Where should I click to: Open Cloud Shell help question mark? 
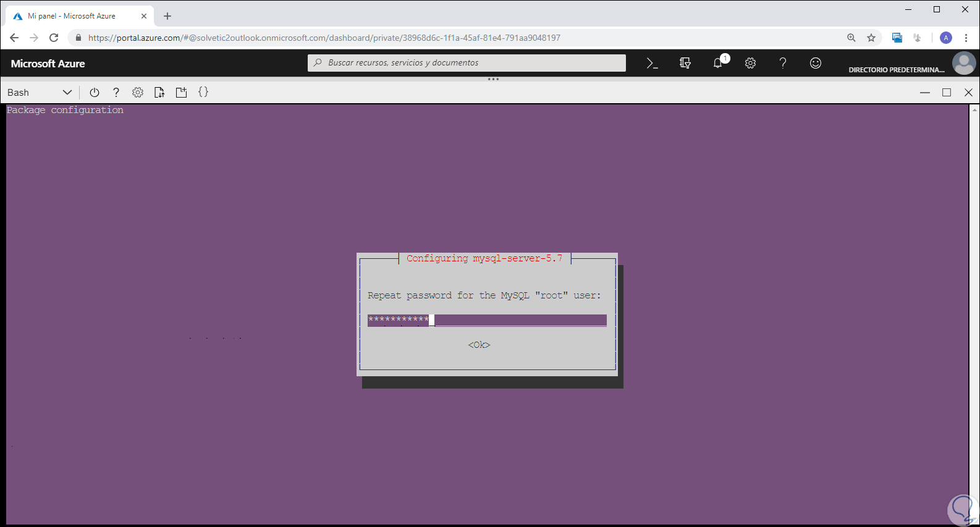(x=116, y=93)
